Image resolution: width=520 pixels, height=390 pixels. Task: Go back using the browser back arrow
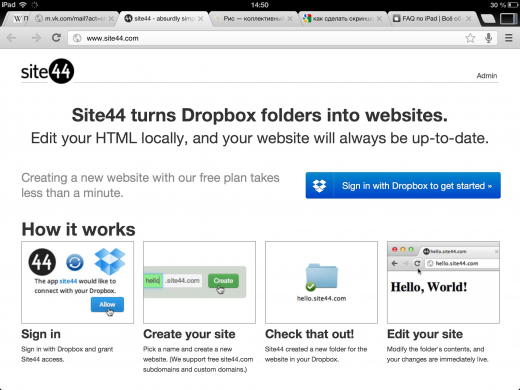coord(11,38)
